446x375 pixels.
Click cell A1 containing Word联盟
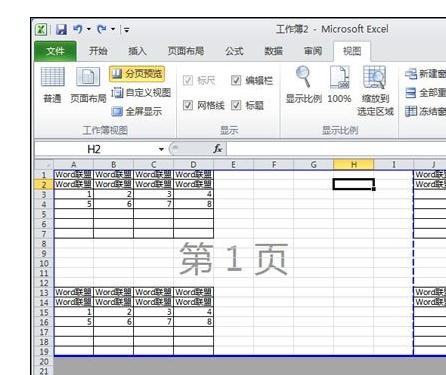[x=74, y=175]
